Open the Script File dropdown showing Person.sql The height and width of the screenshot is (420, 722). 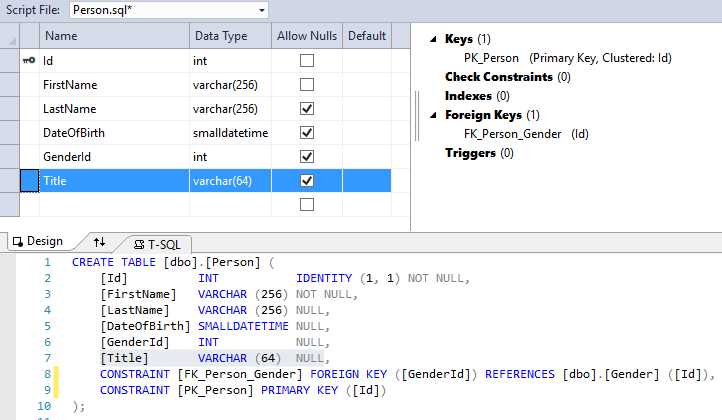(x=169, y=10)
